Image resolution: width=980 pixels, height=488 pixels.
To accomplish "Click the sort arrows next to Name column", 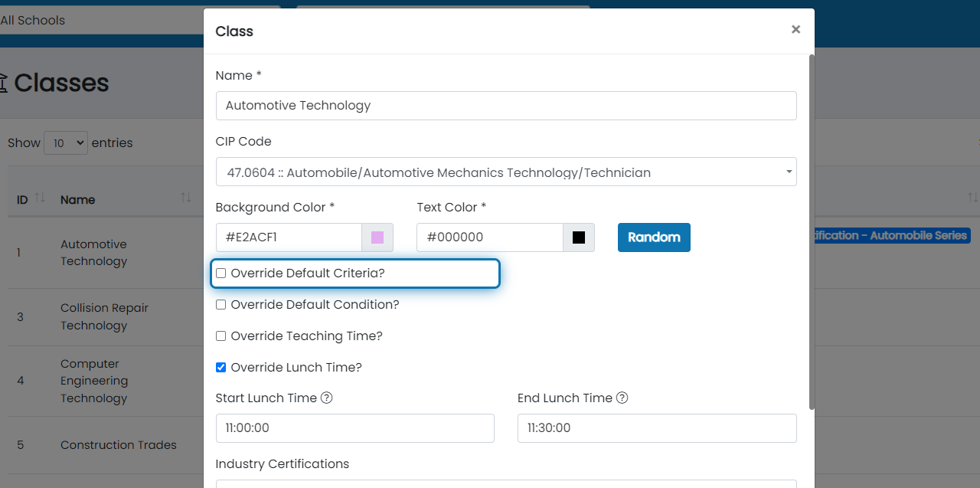I will (x=185, y=198).
